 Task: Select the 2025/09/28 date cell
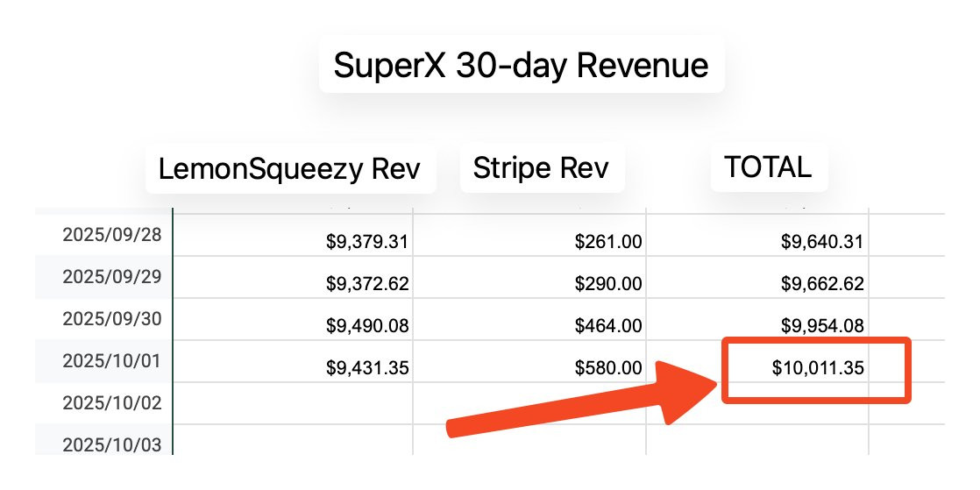coord(112,235)
